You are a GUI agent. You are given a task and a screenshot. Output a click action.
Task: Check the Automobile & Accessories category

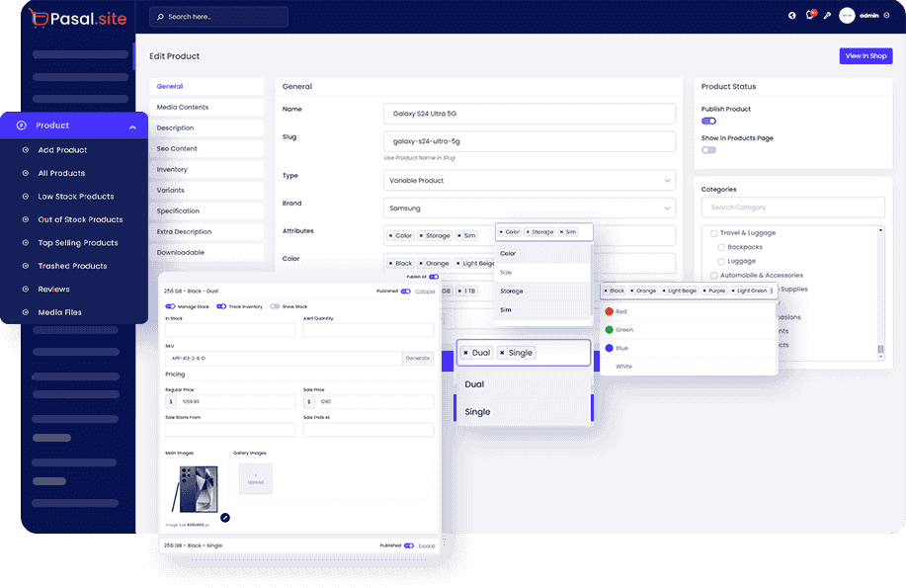click(714, 275)
